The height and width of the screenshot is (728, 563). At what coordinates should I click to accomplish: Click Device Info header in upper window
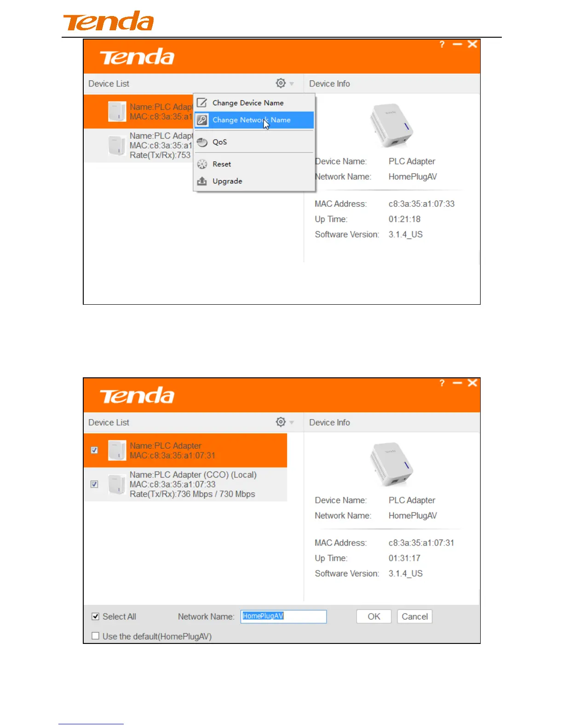(329, 84)
